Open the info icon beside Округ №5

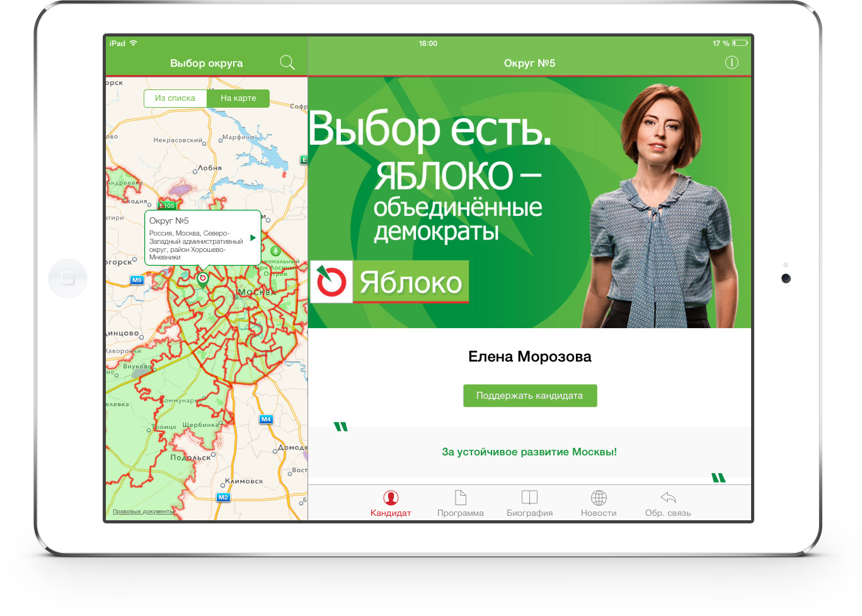click(x=732, y=62)
